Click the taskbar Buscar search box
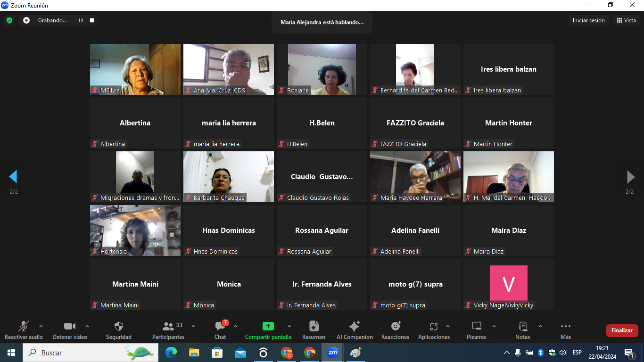This screenshot has width=644, height=362. click(91, 353)
